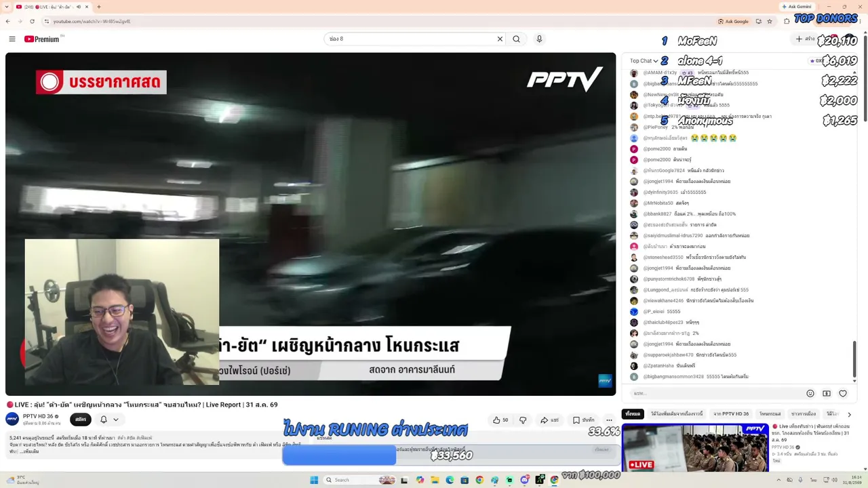
Task: Open the more actions three-dot menu
Action: [609, 420]
